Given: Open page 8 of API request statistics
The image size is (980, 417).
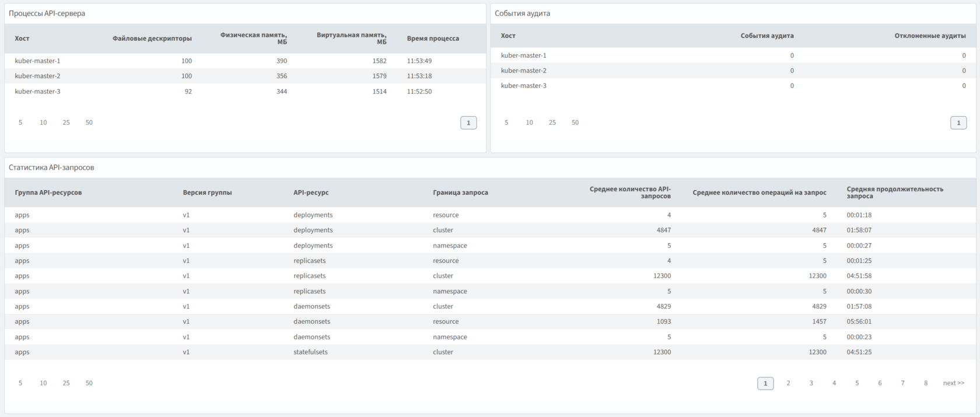Looking at the screenshot, I should (x=925, y=383).
